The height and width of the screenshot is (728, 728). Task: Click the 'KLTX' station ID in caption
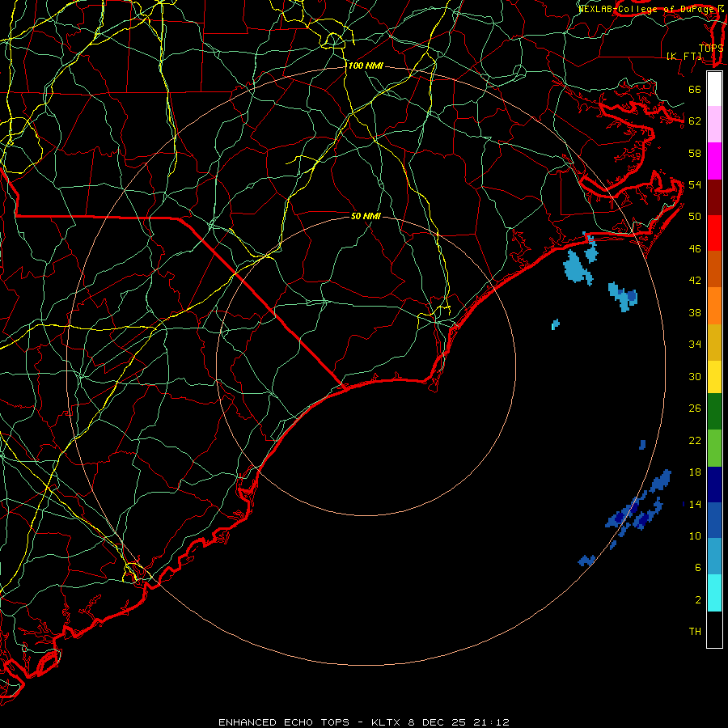point(387,722)
